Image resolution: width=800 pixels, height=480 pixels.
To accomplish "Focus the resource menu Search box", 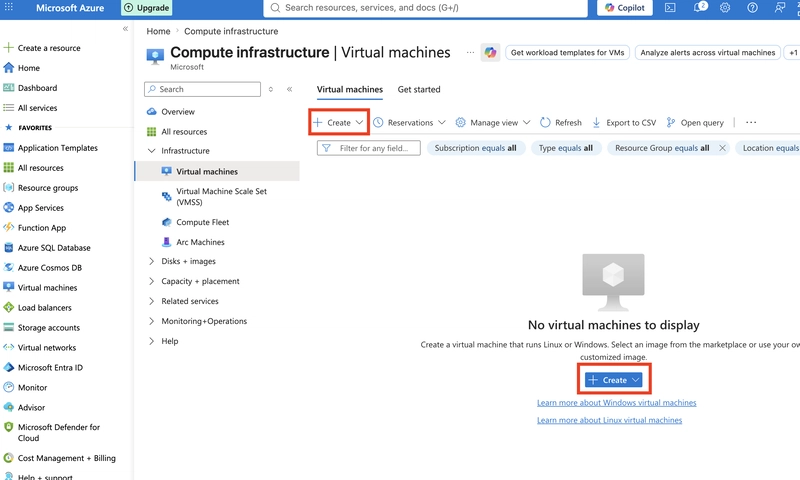I will [203, 89].
